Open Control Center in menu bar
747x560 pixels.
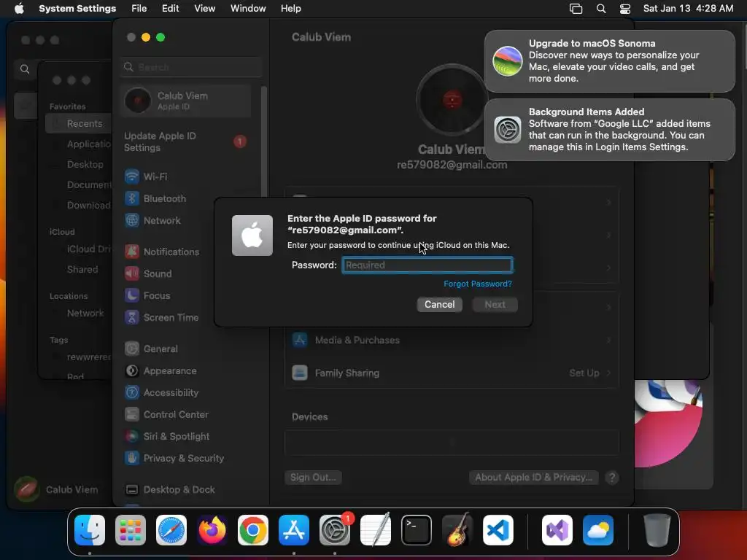point(624,8)
